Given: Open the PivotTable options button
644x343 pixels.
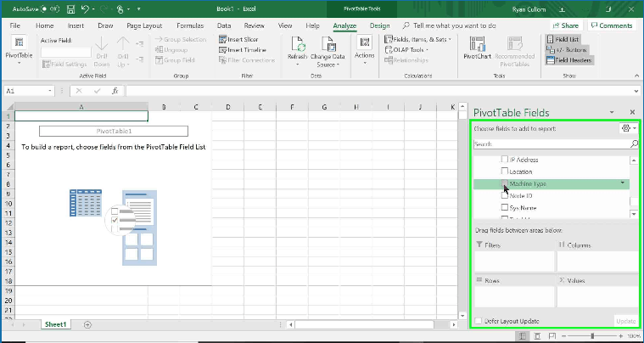Looking at the screenshot, I should tap(19, 51).
